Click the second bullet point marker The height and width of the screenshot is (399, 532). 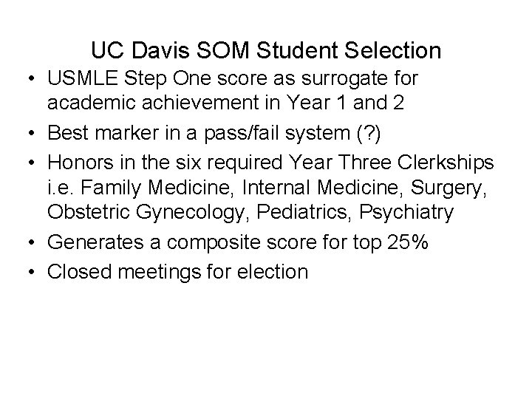[x=32, y=133]
